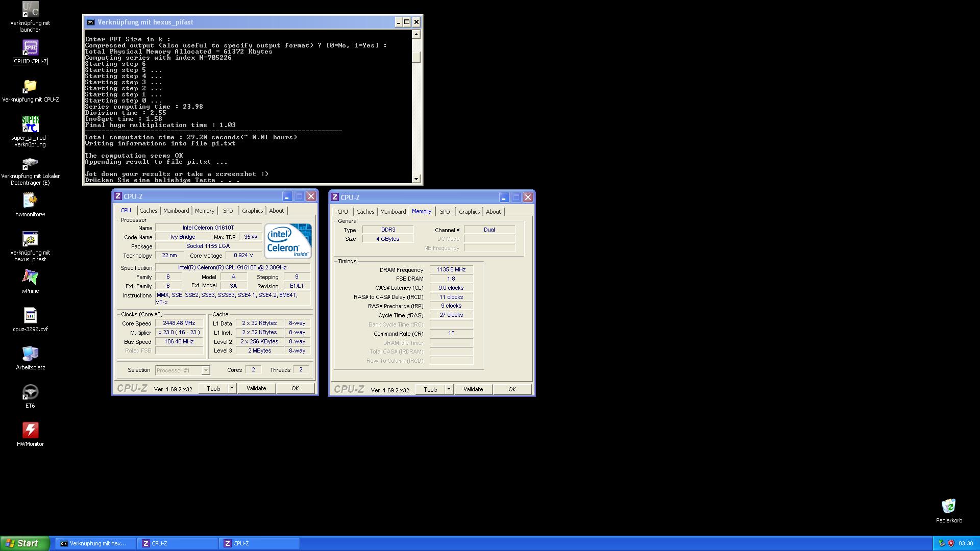Click the Name field Intel Celeron G1610T
The width and height of the screenshot is (980, 551).
coord(208,228)
